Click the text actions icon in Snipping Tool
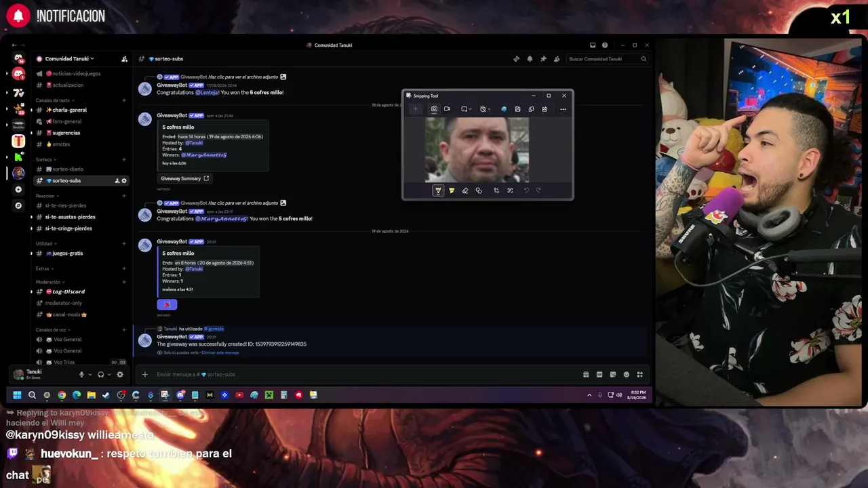This screenshot has height=488, width=868. pos(510,190)
